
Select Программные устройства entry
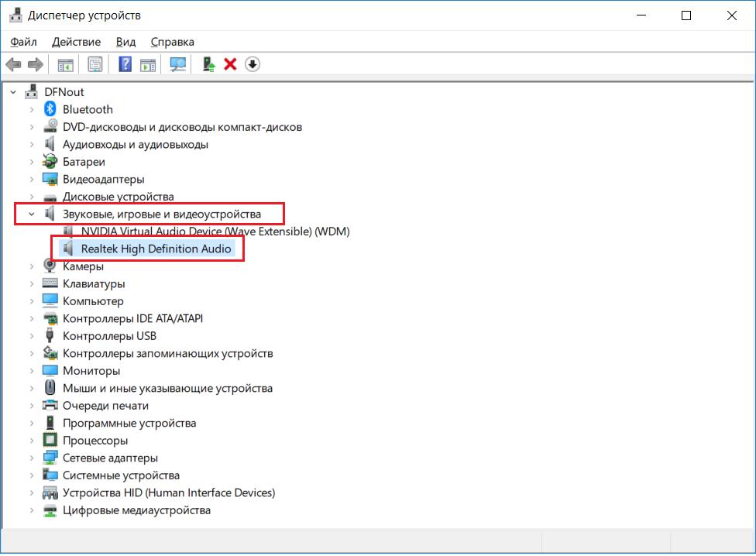point(129,423)
